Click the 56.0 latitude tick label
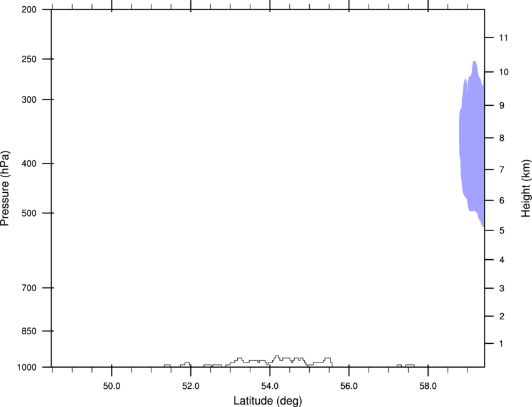This screenshot has height=407, width=532. pyautogui.click(x=349, y=386)
